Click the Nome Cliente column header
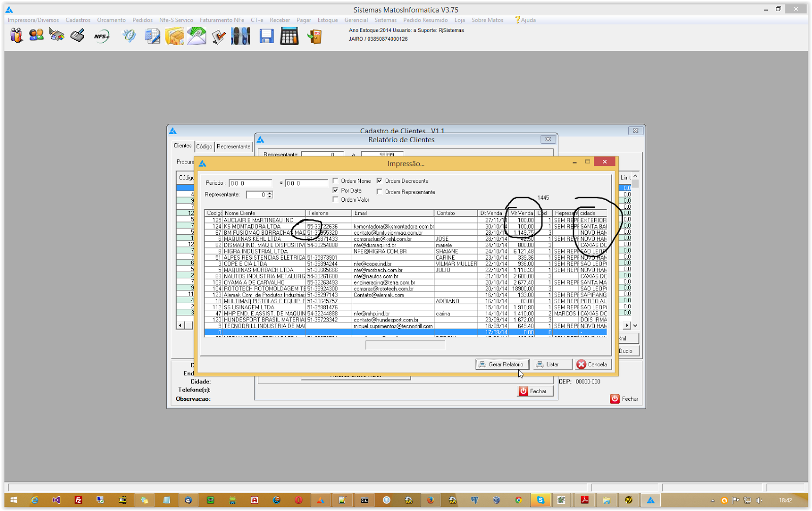This screenshot has width=812, height=511. [264, 213]
